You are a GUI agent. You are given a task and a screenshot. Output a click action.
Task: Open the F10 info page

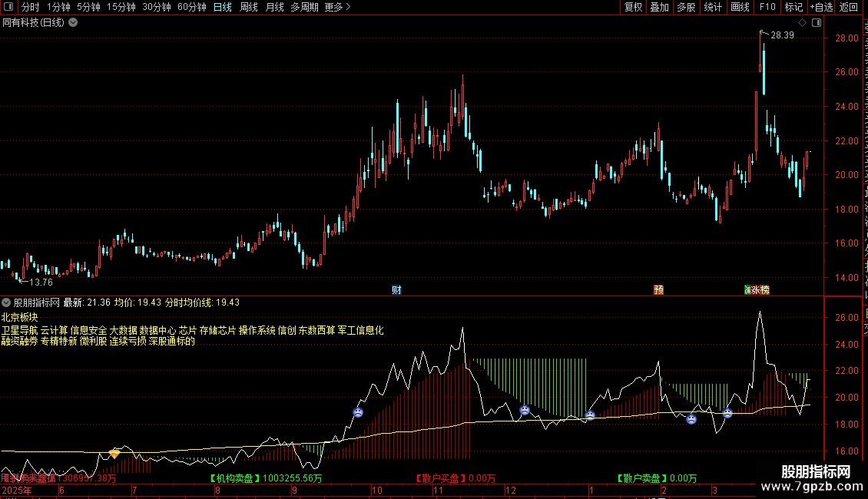pos(767,7)
